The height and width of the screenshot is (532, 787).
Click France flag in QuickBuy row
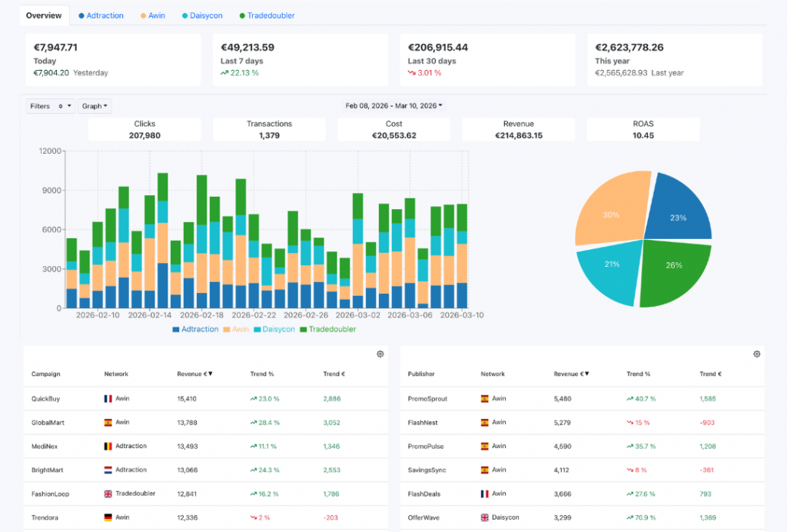pos(108,399)
